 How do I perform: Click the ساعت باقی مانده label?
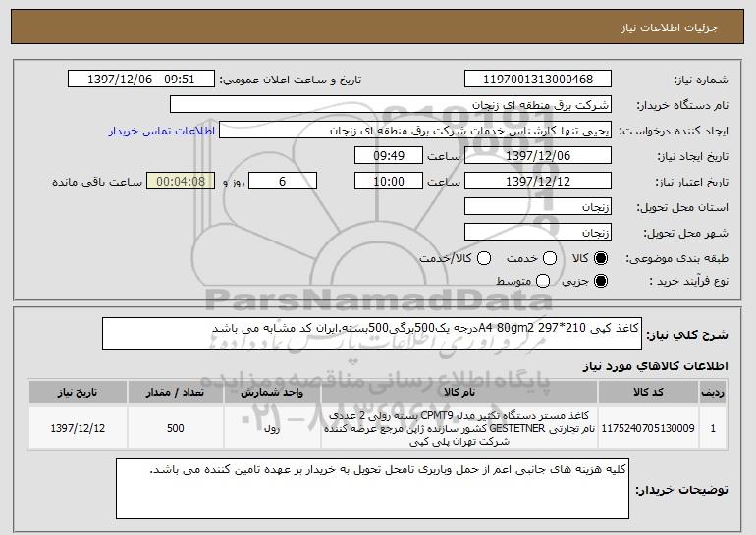(97, 182)
